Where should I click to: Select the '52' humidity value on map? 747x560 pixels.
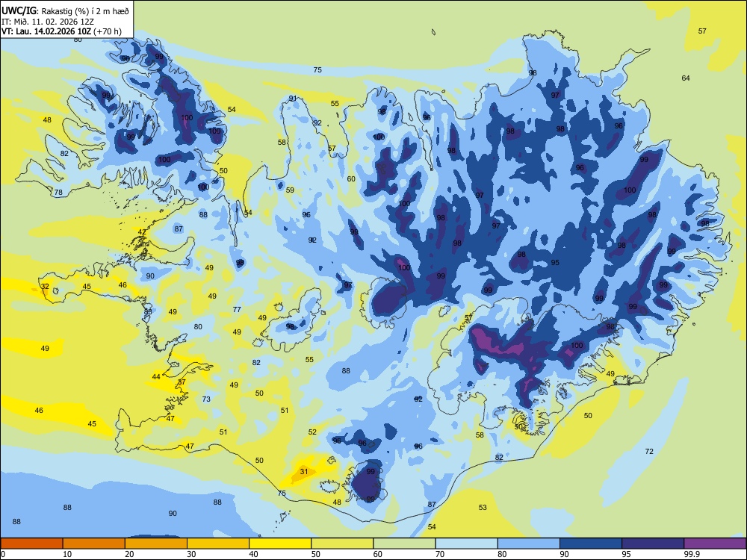pyautogui.click(x=312, y=432)
